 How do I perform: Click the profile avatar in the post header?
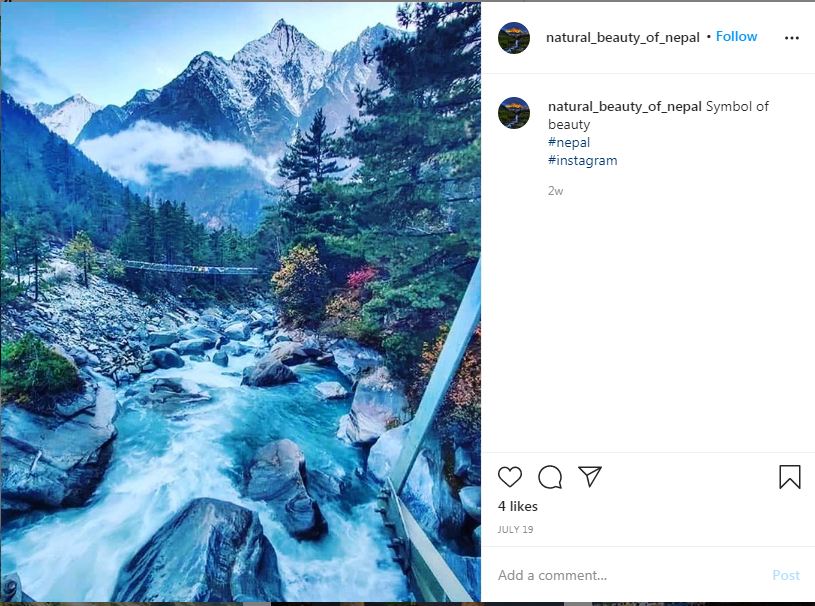[x=514, y=38]
